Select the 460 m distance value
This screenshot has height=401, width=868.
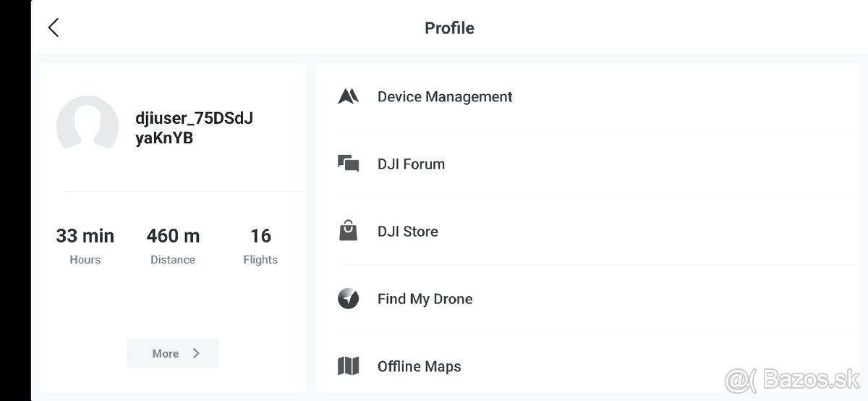tap(173, 236)
